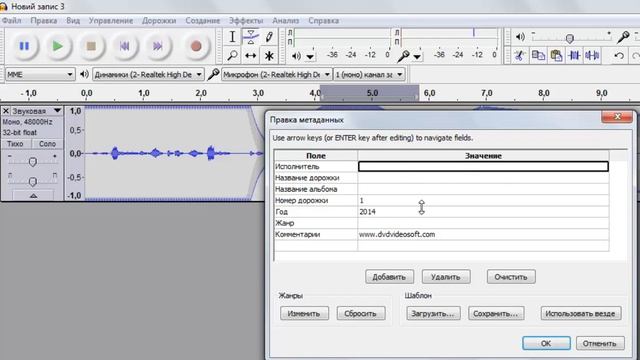Click the Исполнитель value input field

[483, 167]
